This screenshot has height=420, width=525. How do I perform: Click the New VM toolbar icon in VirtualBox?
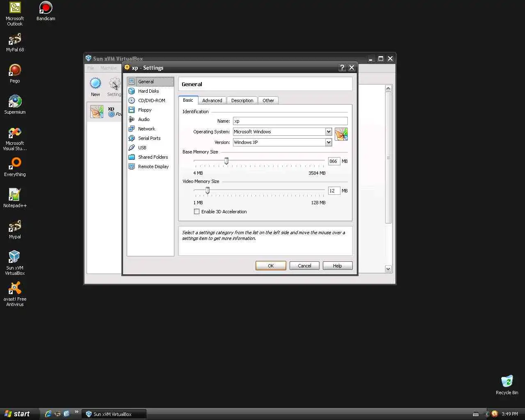click(x=95, y=84)
